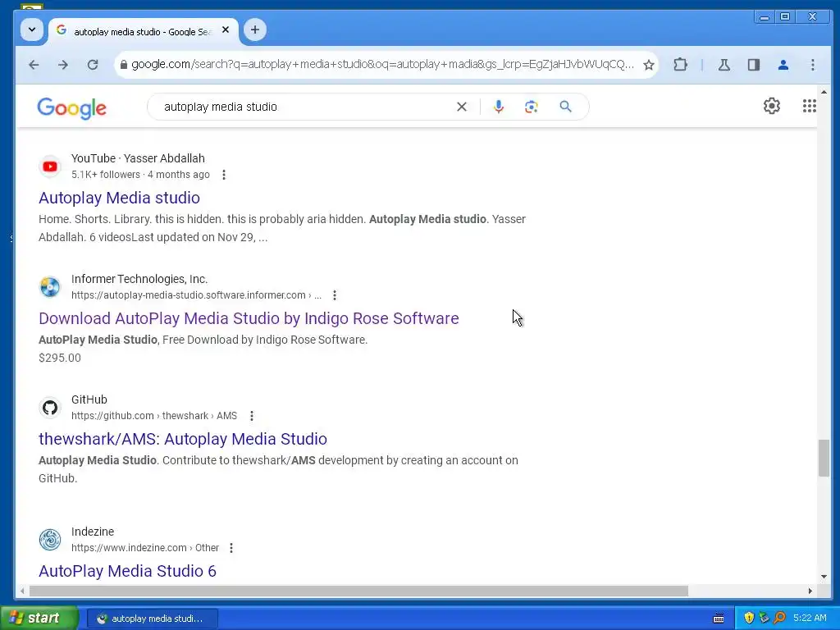Image resolution: width=840 pixels, height=630 pixels.
Task: Open more options for Indezine result
Action: (x=231, y=548)
